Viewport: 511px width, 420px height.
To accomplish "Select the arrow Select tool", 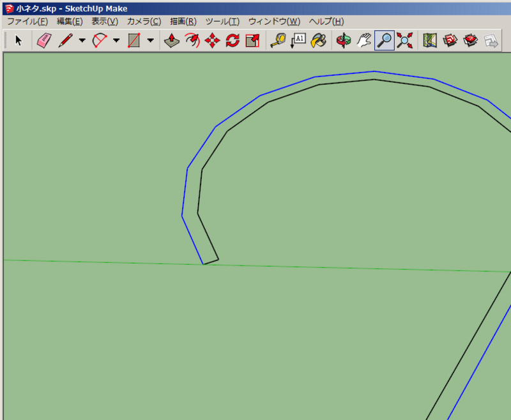I will click(x=18, y=40).
